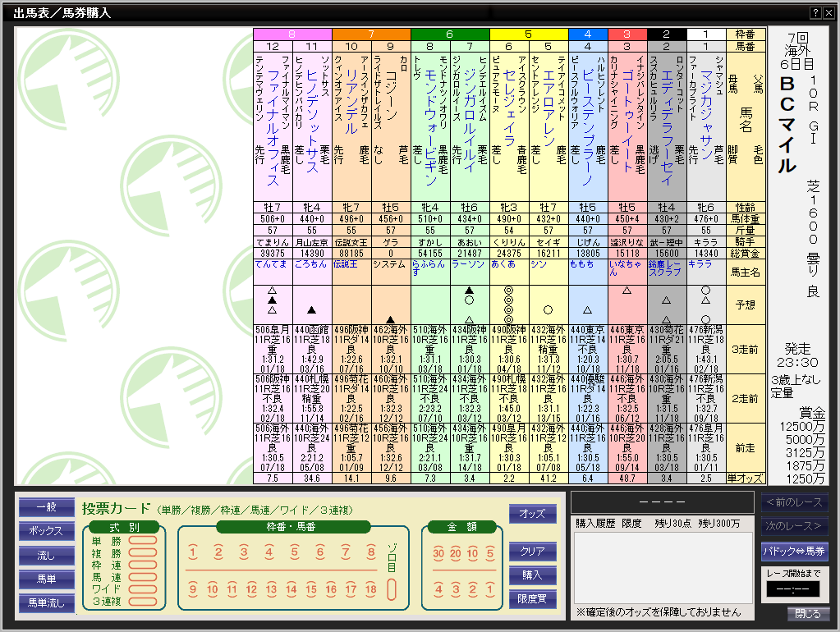
Task: Select 馬連 bet type oval
Action: click(x=143, y=577)
